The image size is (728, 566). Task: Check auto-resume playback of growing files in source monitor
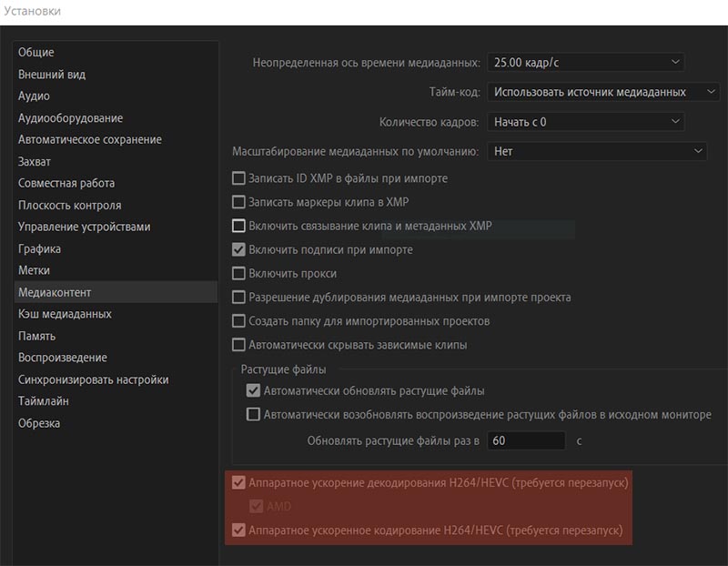click(254, 414)
